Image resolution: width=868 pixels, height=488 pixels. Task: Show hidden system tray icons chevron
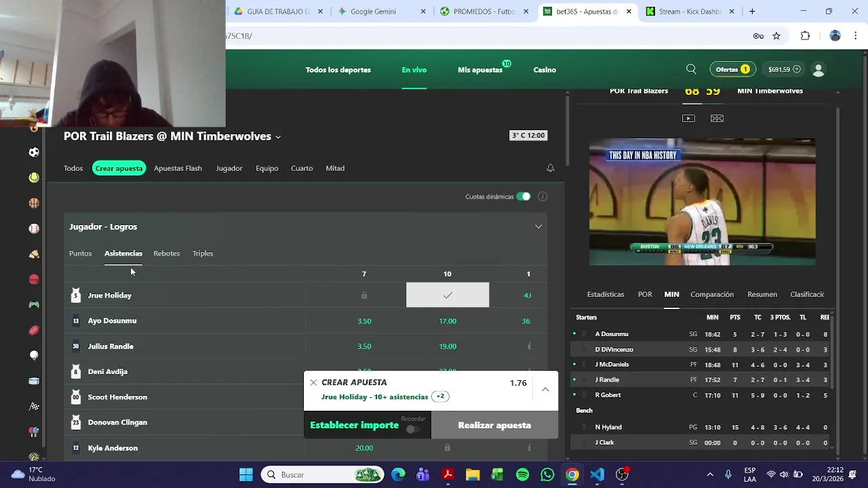pyautogui.click(x=710, y=474)
